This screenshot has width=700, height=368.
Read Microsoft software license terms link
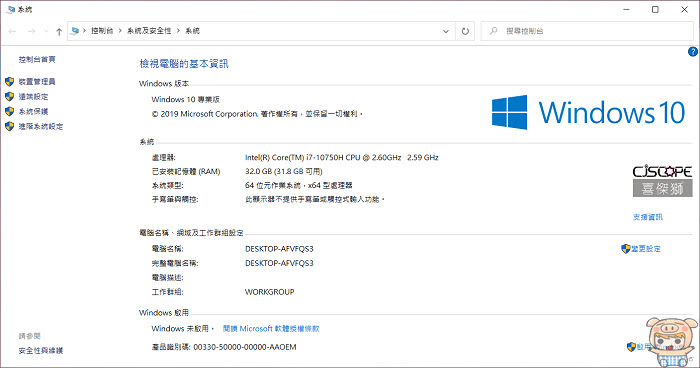point(271,329)
